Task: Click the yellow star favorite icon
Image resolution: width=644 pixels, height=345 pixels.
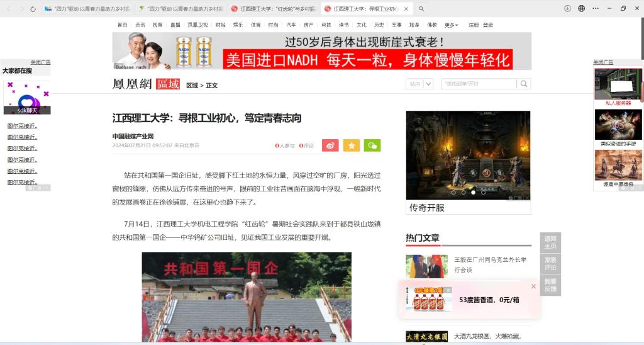Action: tap(351, 145)
